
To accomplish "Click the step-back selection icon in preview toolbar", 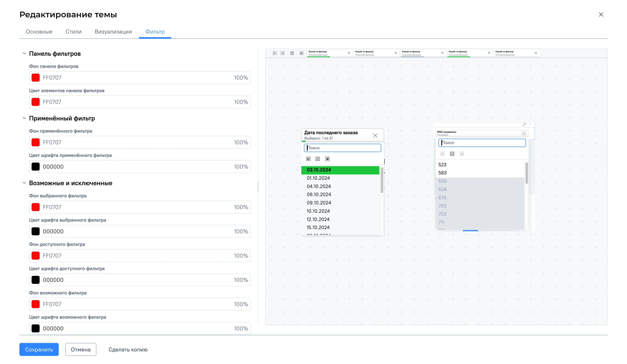I will (x=275, y=53).
